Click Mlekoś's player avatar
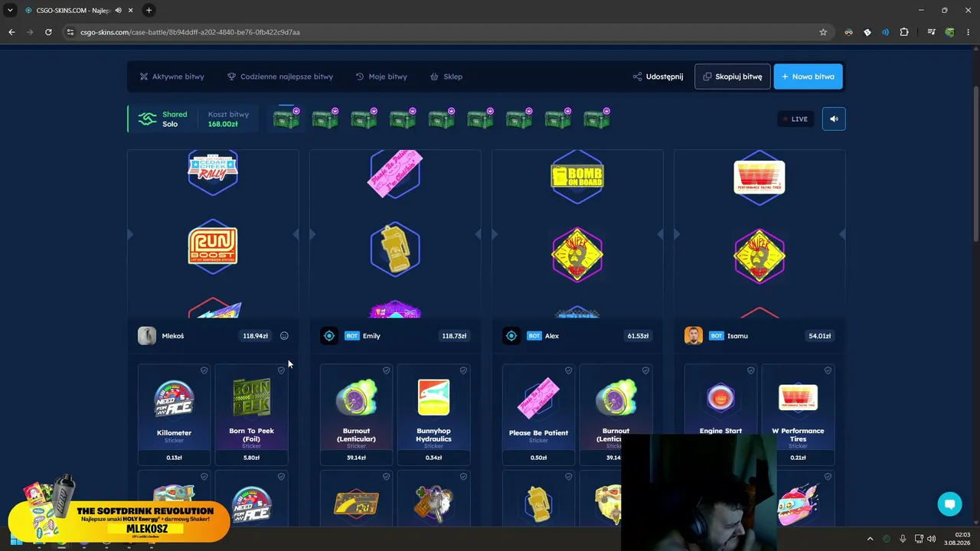The width and height of the screenshot is (980, 551). coord(147,336)
